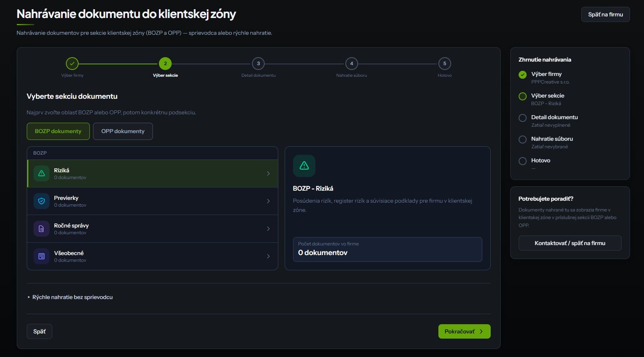Select the BOZP dokumenty tab

(58, 131)
